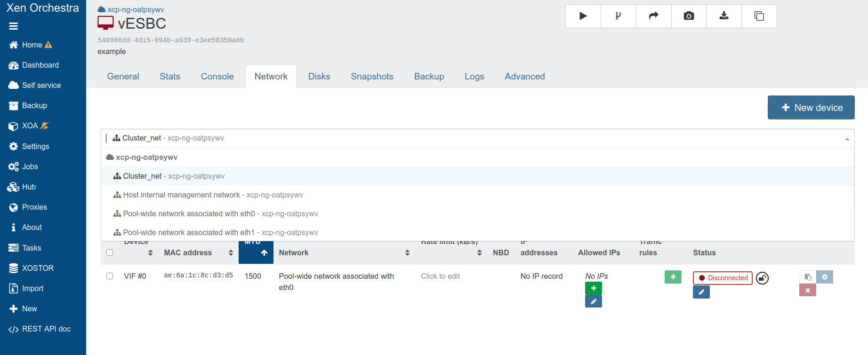Viewport: 868px width, 355px height.
Task: Open the Advanced tab
Action: (524, 76)
